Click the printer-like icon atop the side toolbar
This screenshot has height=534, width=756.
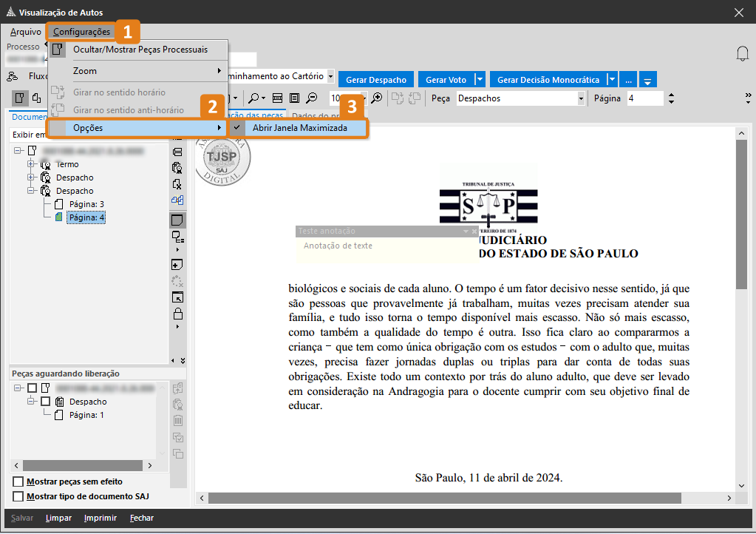coord(177,152)
